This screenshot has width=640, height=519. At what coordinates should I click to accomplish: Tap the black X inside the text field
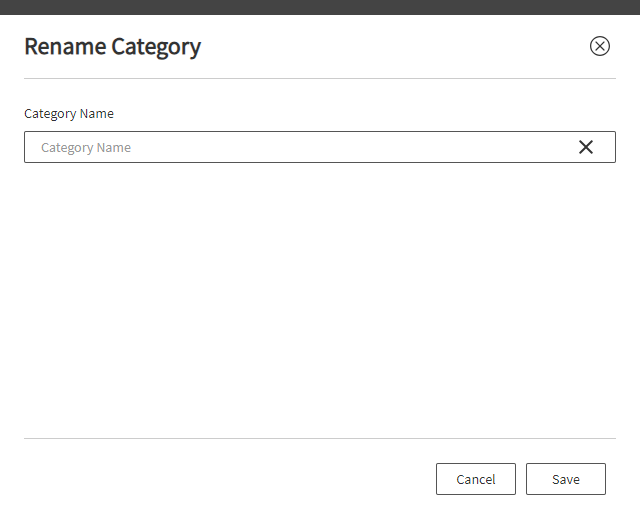click(586, 147)
